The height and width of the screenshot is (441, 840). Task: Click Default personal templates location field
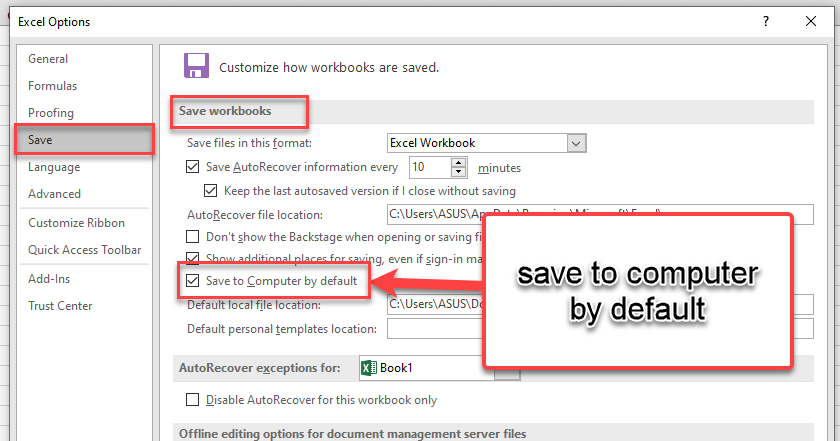600,328
